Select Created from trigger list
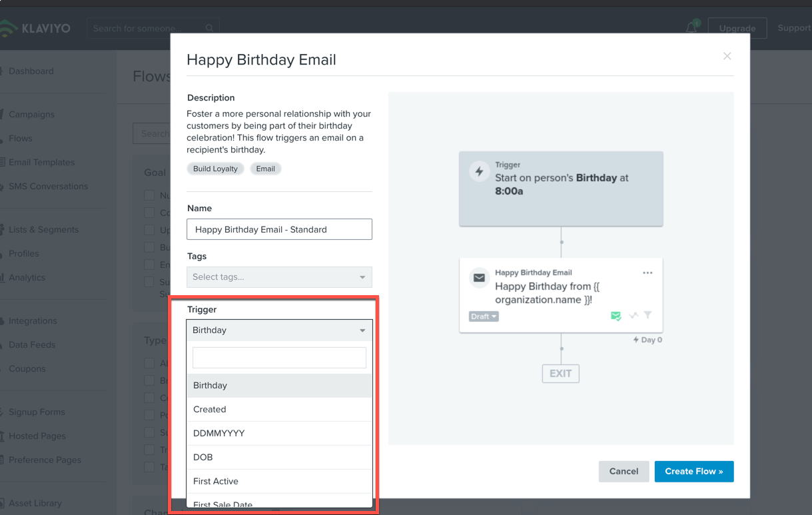 279,409
